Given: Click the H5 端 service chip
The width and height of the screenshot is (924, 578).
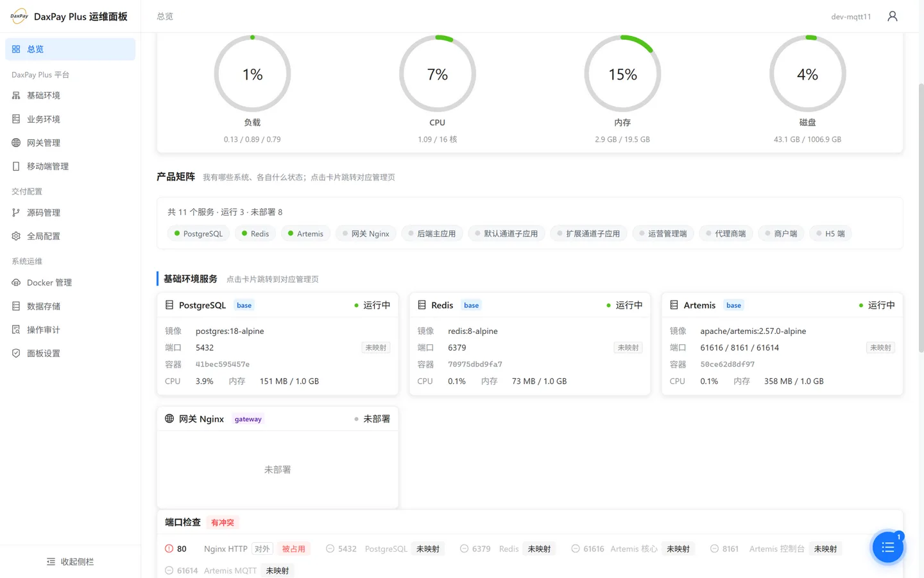Looking at the screenshot, I should coord(830,234).
